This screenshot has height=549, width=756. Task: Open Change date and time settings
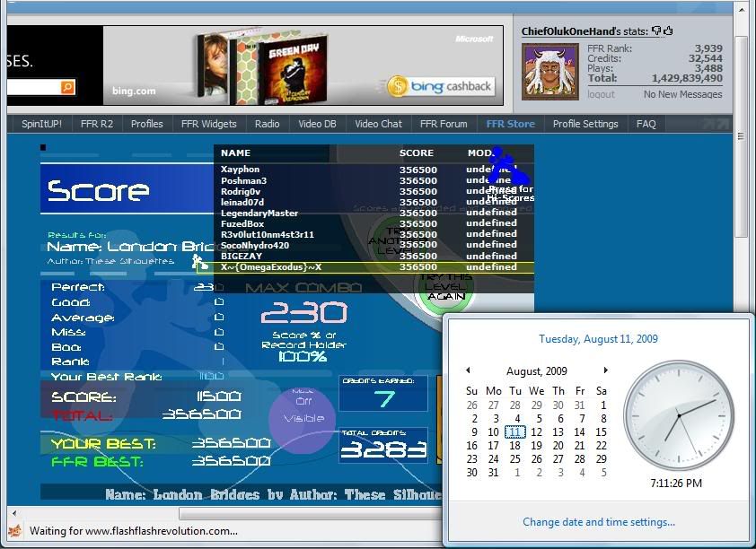(599, 522)
